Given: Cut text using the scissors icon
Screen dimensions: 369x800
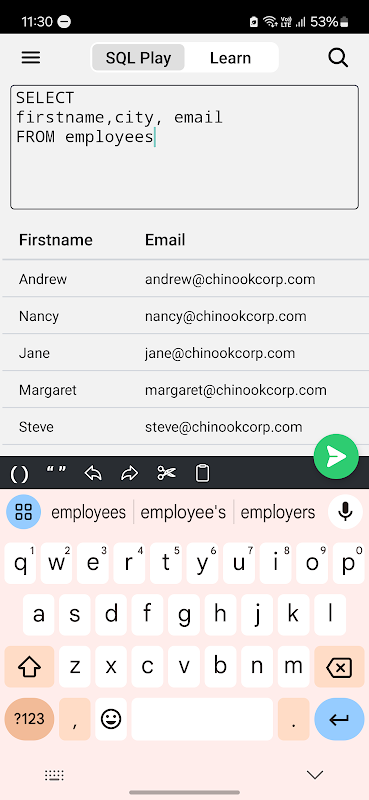Looking at the screenshot, I should tap(166, 473).
